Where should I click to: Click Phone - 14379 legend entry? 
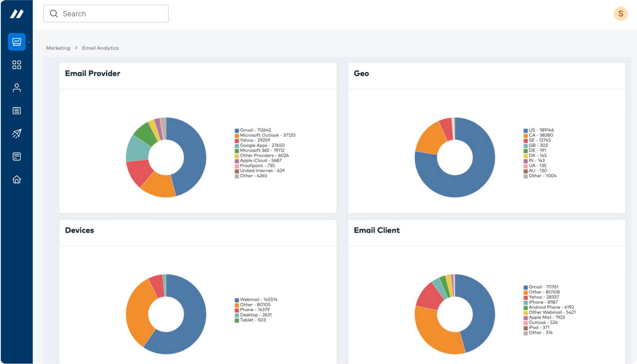tap(252, 310)
